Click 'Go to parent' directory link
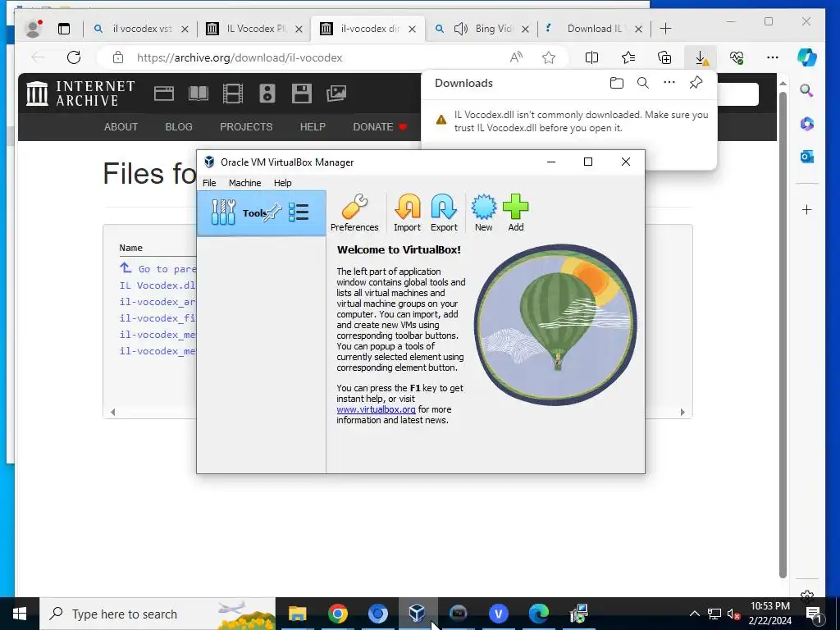Image resolution: width=840 pixels, height=630 pixels. click(167, 269)
